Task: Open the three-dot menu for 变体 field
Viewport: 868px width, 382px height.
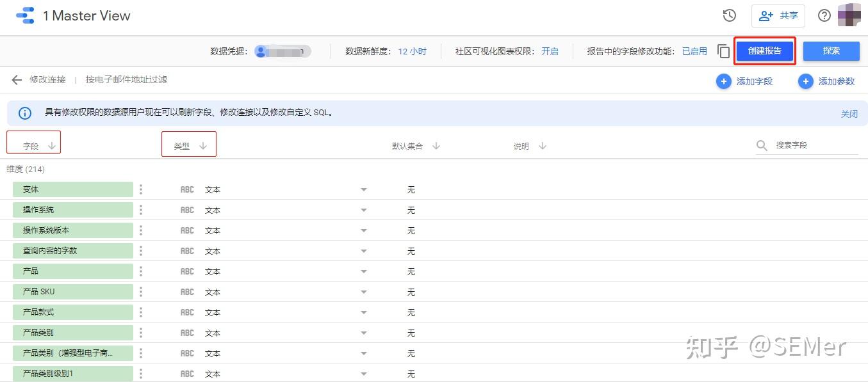Action: [x=140, y=189]
